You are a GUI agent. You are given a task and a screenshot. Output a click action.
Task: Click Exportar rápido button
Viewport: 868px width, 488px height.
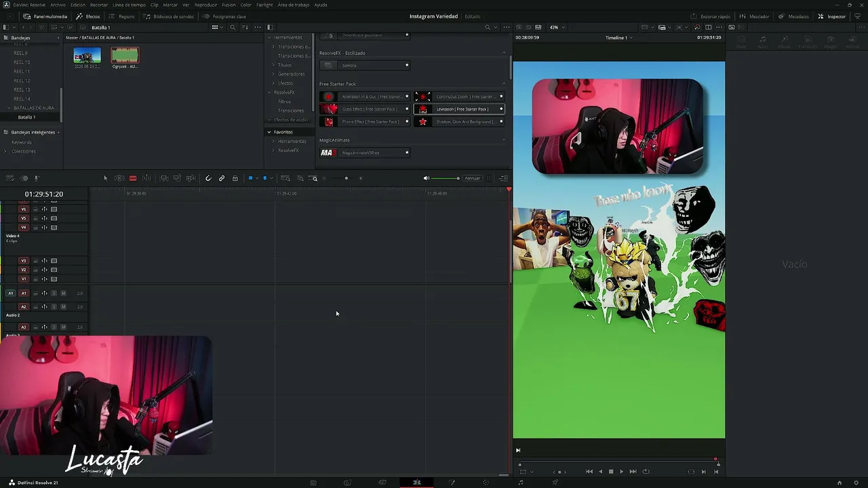pos(711,16)
